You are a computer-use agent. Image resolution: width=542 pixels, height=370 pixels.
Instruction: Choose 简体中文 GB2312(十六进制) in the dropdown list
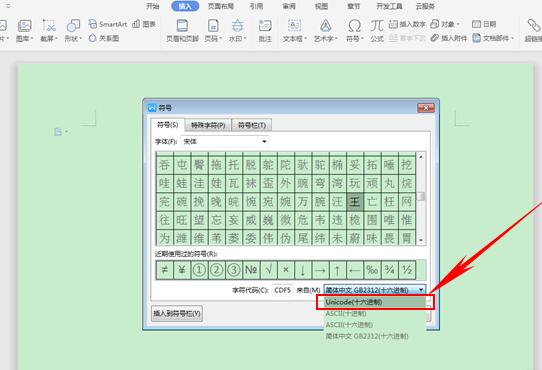click(375, 336)
